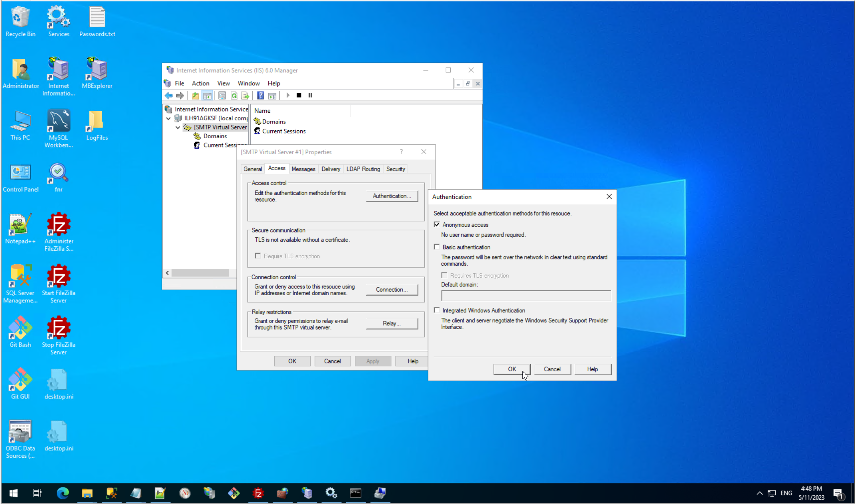Uncheck the Anonymous access checkbox

[437, 225]
